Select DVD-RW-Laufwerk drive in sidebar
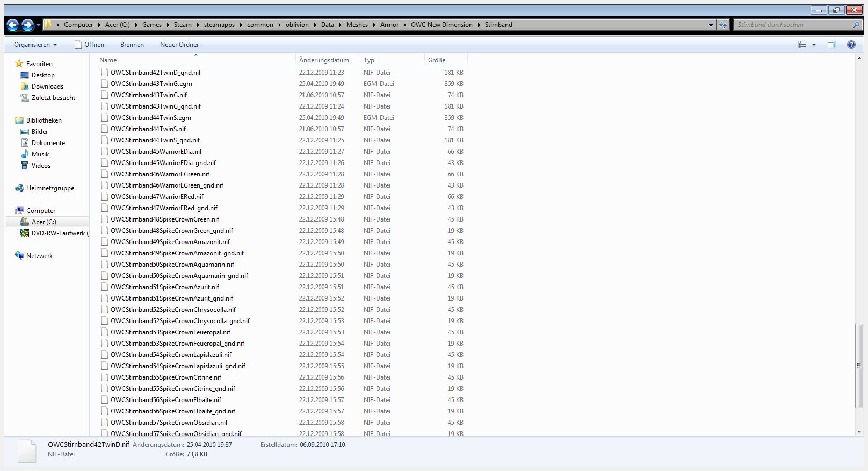The height and width of the screenshot is (471, 868). 58,233
